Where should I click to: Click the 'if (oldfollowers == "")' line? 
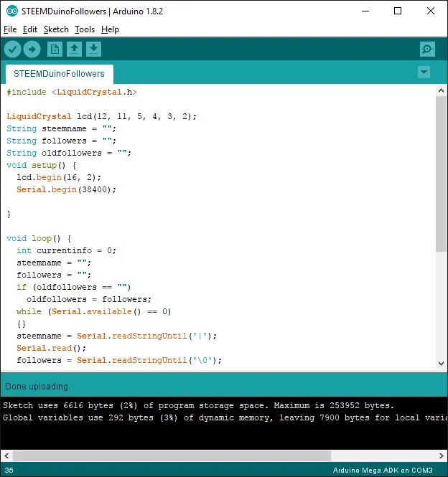pyautogui.click(x=74, y=287)
